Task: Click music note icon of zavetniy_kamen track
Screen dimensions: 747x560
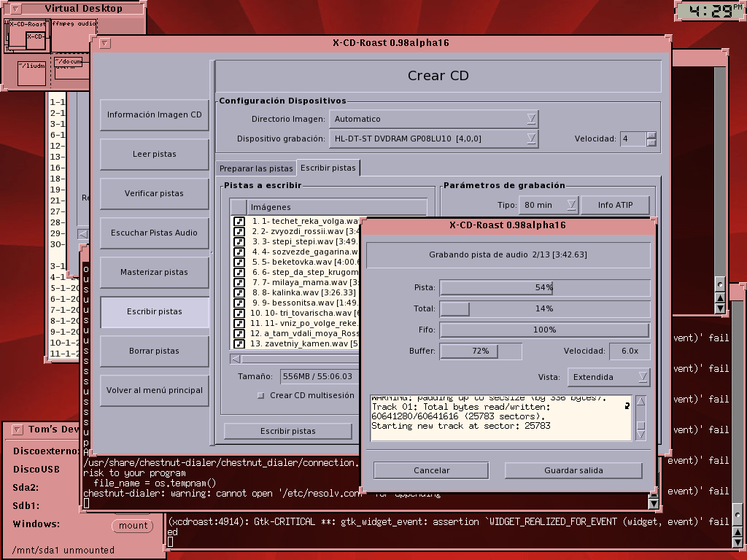Action: [x=239, y=344]
